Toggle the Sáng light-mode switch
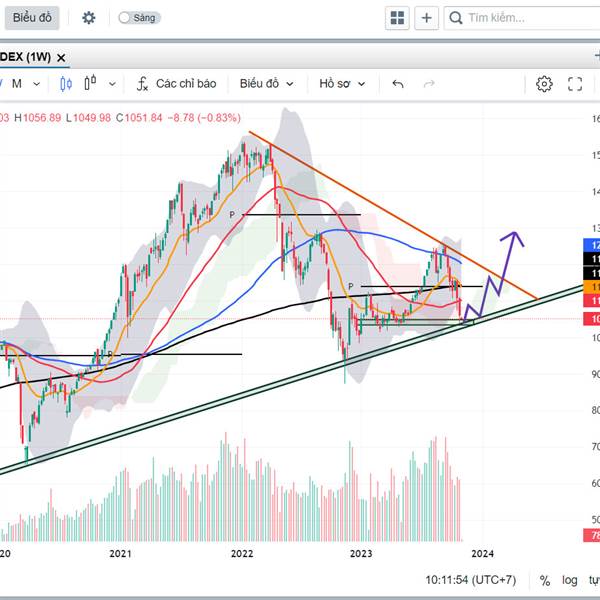This screenshot has height=600, width=600. 139,18
